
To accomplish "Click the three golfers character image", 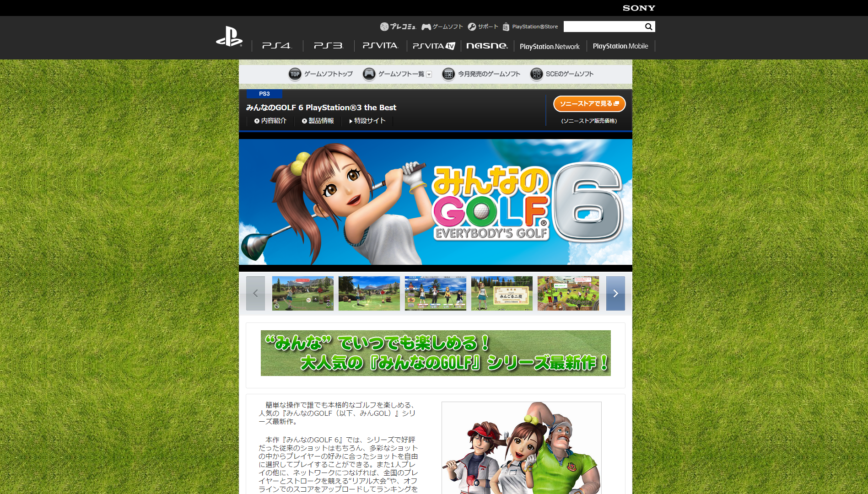I will pyautogui.click(x=522, y=448).
